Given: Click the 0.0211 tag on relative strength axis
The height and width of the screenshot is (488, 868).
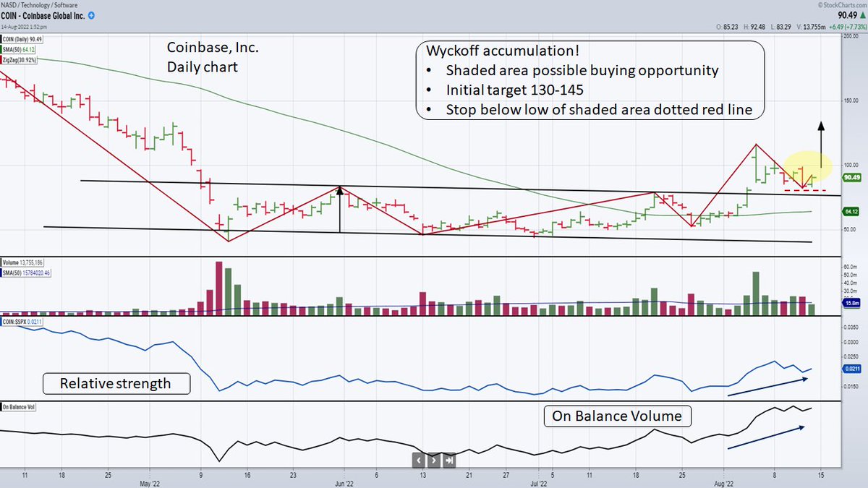Looking at the screenshot, I should (851, 369).
